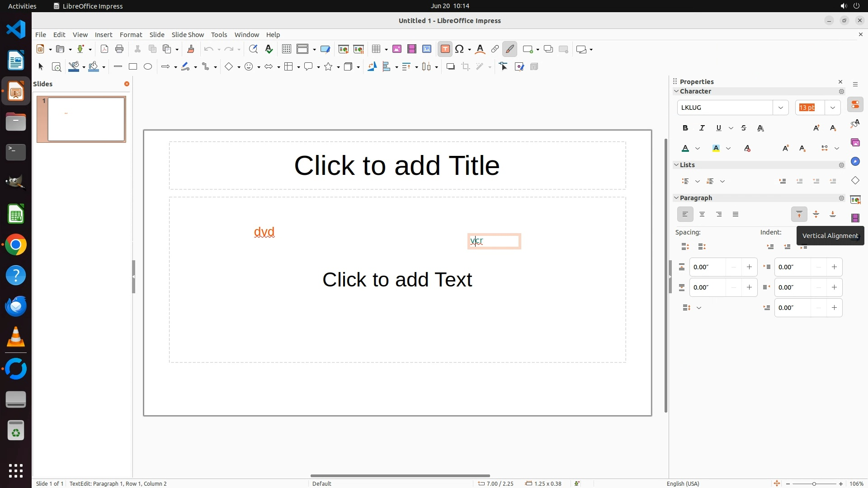Viewport: 868px width, 488px height.
Task: Click the Insert Table icon
Action: (x=376, y=49)
